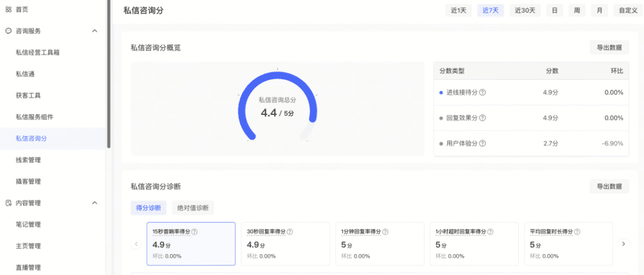Viewport: 644px width, 275px height.
Task: Switch time granularity to 月
Action: pos(599,11)
